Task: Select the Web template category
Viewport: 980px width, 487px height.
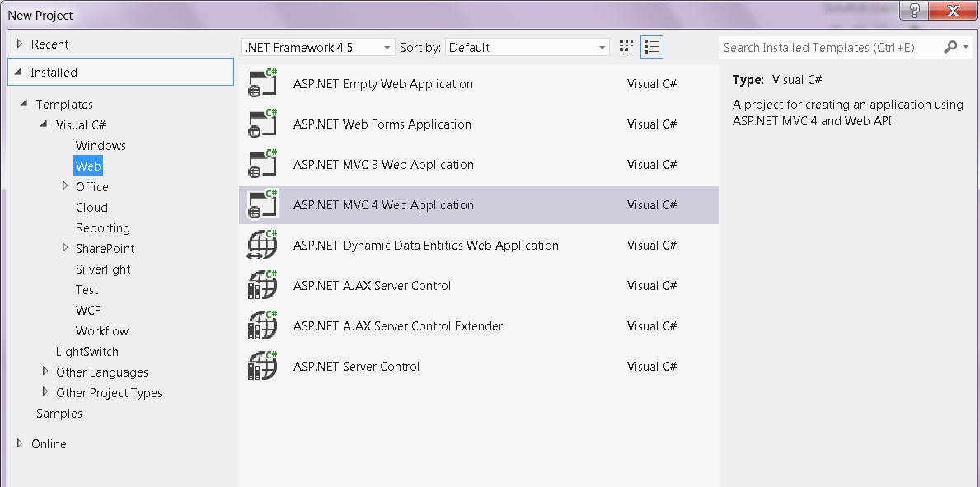Action: tap(88, 166)
